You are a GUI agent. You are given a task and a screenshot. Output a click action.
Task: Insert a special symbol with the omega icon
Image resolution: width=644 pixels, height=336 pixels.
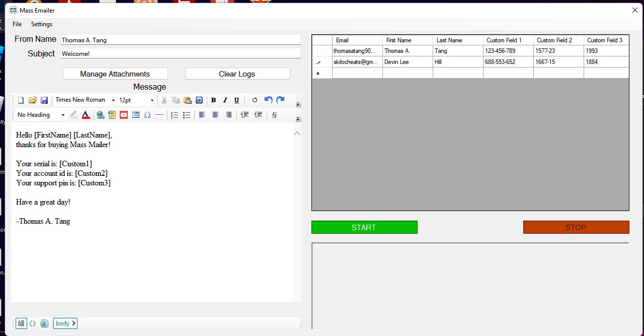pyautogui.click(x=147, y=115)
